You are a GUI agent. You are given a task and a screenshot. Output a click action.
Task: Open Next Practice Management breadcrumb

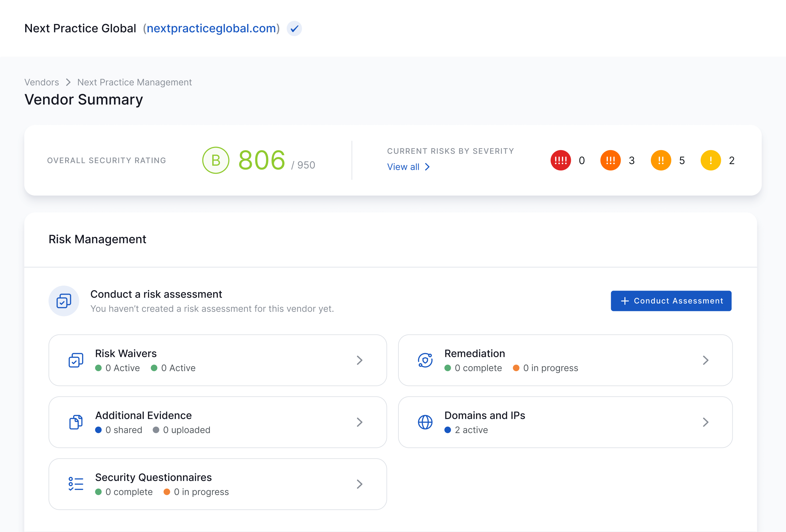[134, 82]
